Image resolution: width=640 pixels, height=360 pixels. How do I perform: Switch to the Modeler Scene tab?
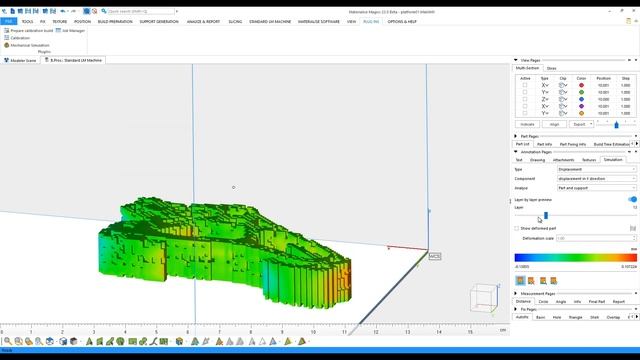point(20,60)
